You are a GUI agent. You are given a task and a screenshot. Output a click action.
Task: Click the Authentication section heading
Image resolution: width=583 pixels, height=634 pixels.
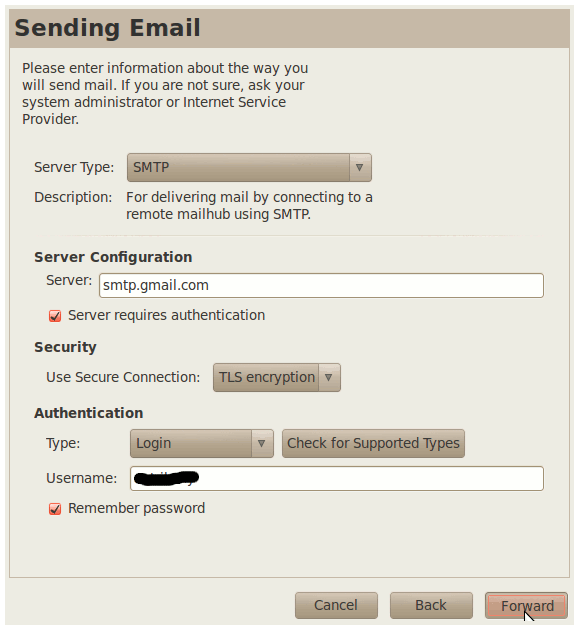pos(89,413)
